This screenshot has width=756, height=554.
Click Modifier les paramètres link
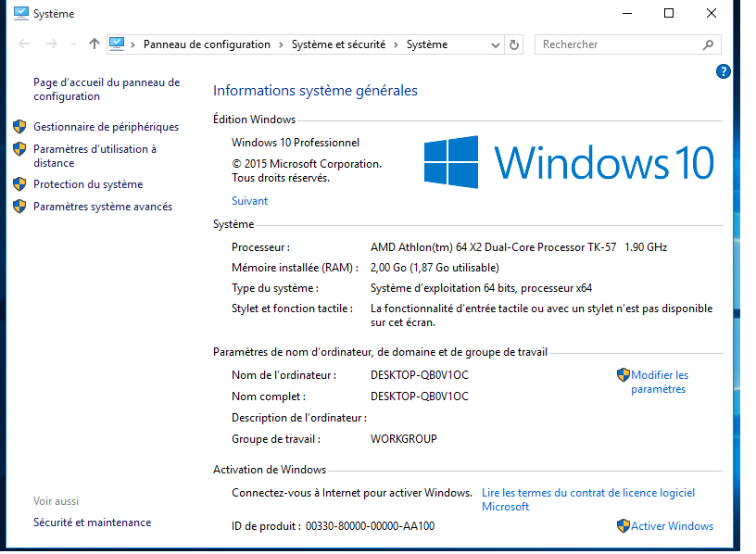click(x=660, y=382)
